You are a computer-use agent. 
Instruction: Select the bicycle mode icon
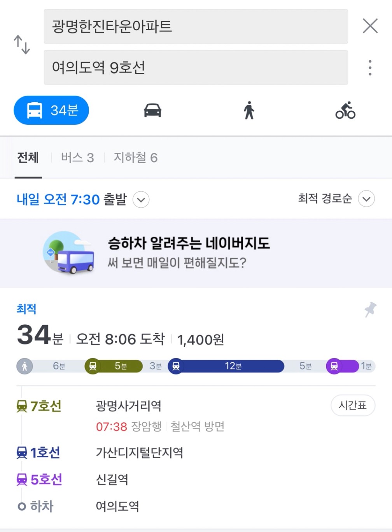pos(345,110)
